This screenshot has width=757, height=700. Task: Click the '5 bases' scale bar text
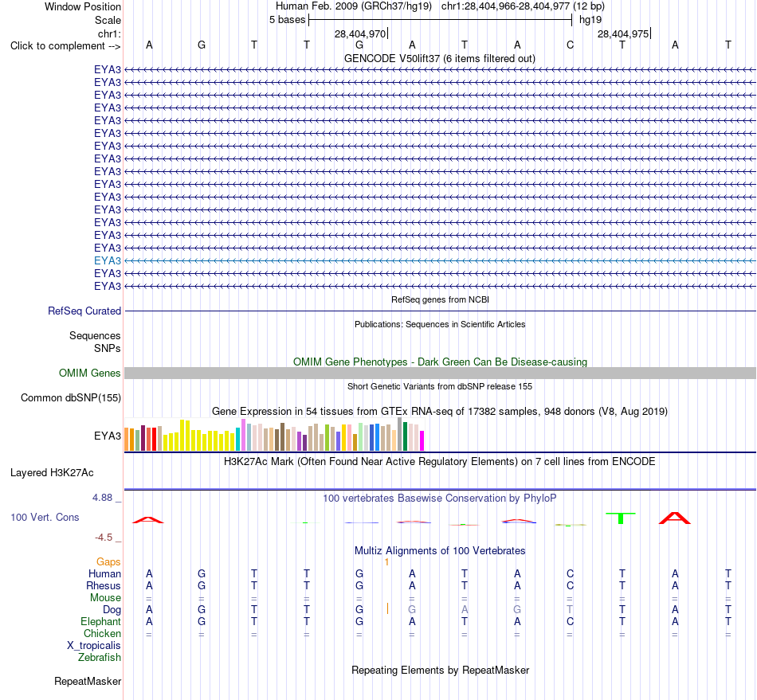point(287,20)
